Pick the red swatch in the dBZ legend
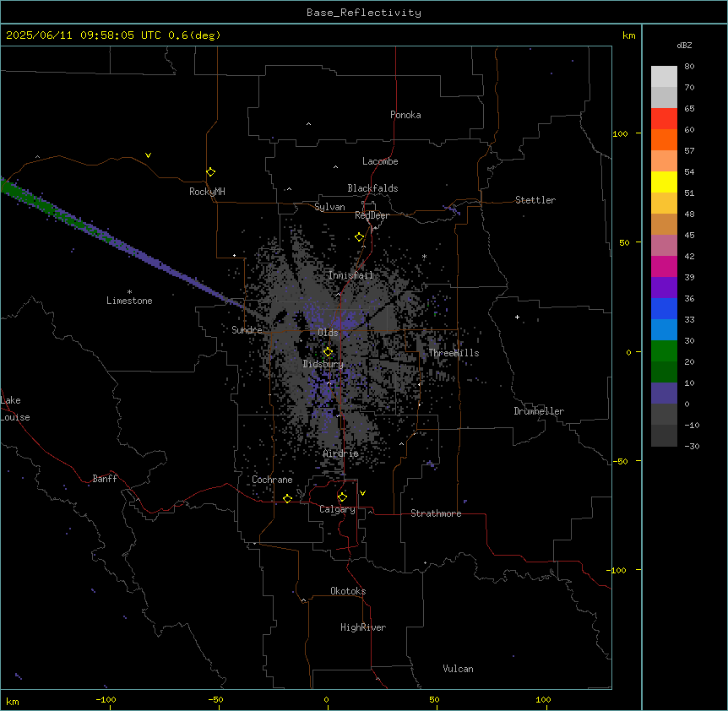 pyautogui.click(x=664, y=119)
